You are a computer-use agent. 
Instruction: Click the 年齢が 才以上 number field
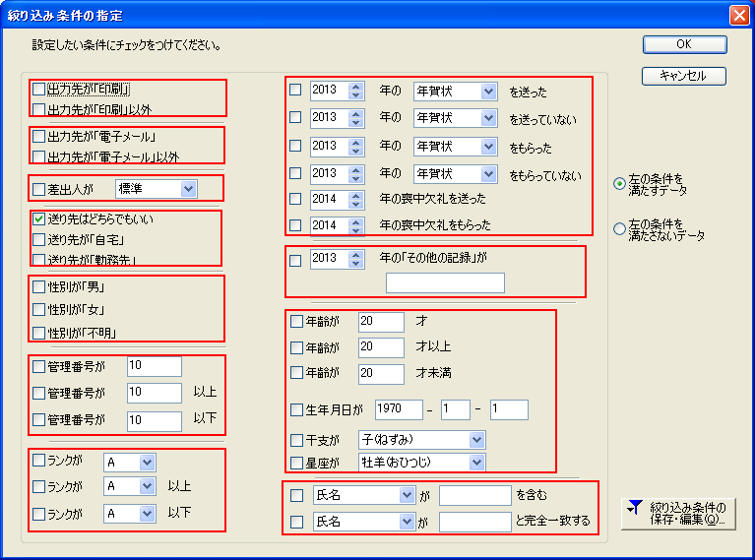(x=381, y=347)
